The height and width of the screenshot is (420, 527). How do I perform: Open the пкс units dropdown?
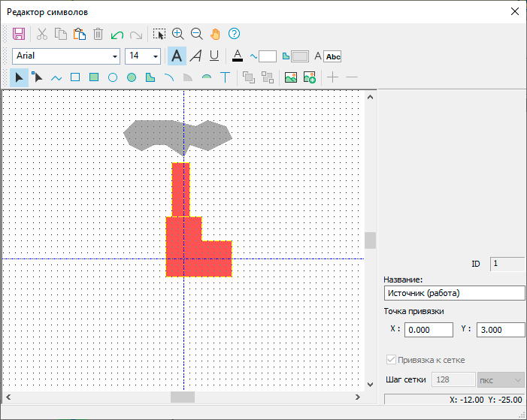pyautogui.click(x=496, y=380)
